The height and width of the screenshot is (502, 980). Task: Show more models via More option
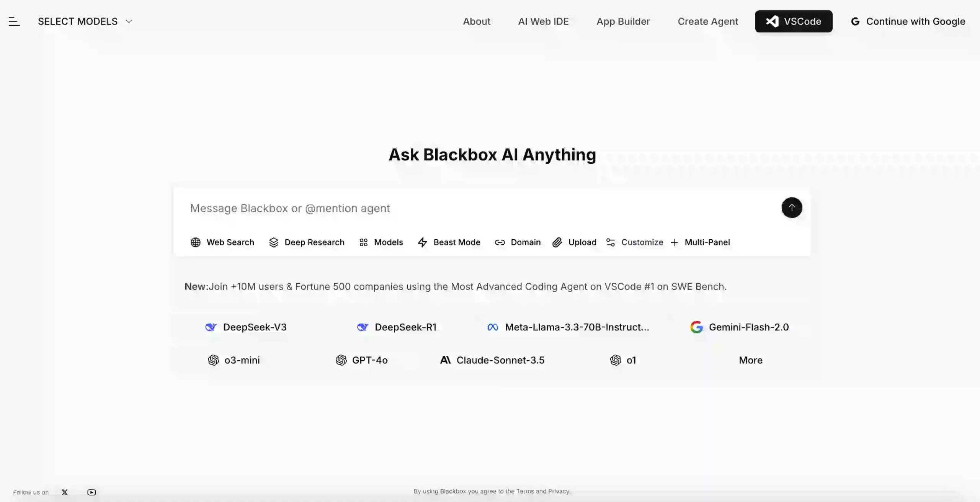(x=750, y=360)
